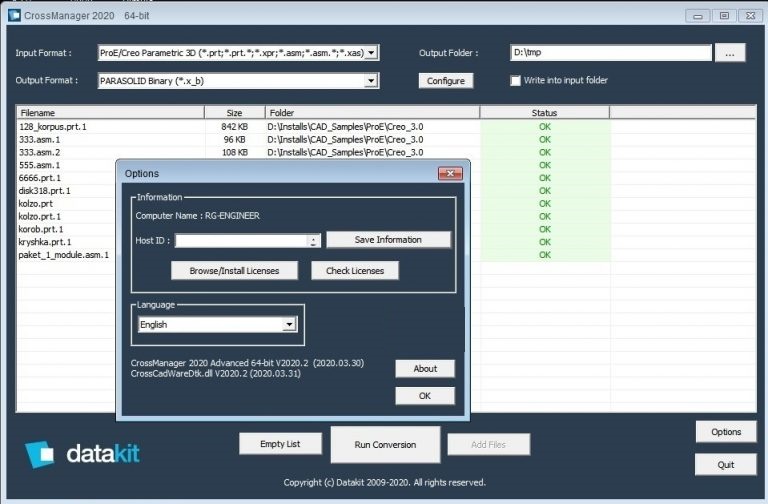Browse output folder with the ... button
Image resolution: width=768 pixels, height=504 pixels.
730,53
